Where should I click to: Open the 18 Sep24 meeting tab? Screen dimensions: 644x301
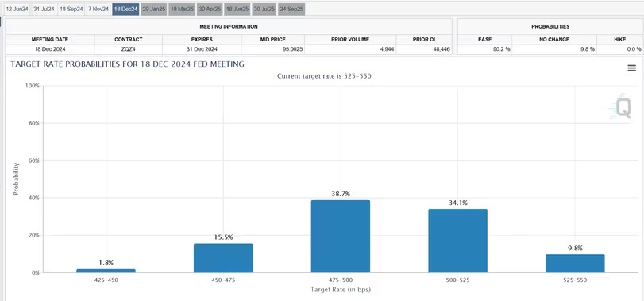click(x=71, y=9)
